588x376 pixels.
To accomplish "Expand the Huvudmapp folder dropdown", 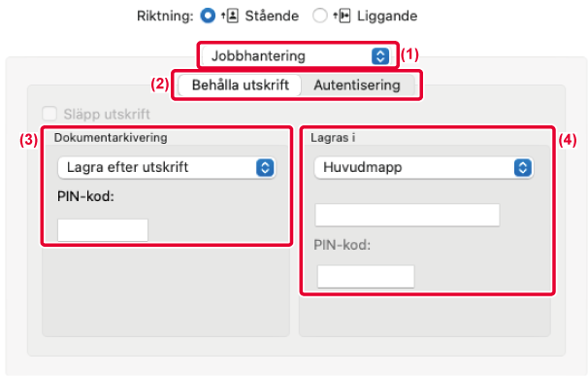I will pyautogui.click(x=424, y=167).
